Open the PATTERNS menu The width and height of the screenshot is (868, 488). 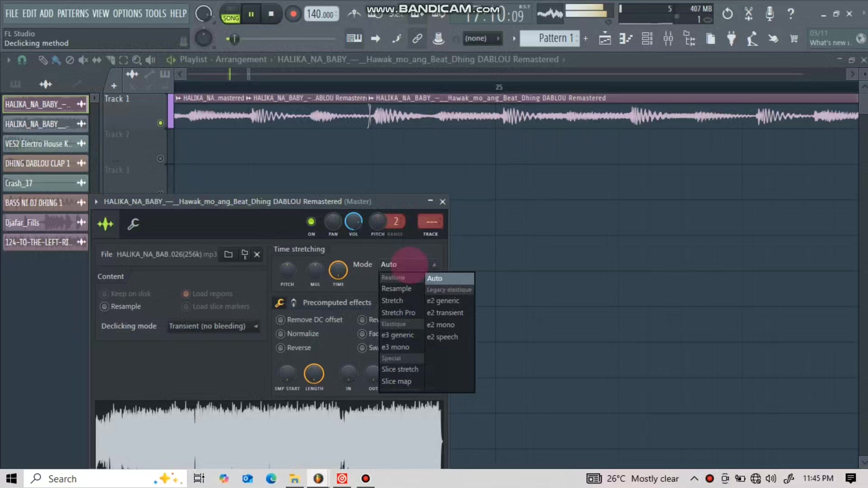(73, 14)
